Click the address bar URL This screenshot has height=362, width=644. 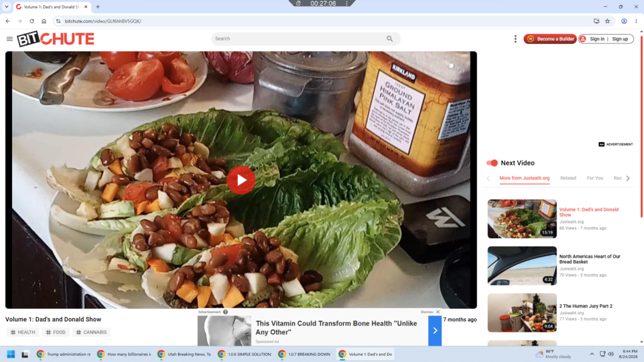[103, 21]
